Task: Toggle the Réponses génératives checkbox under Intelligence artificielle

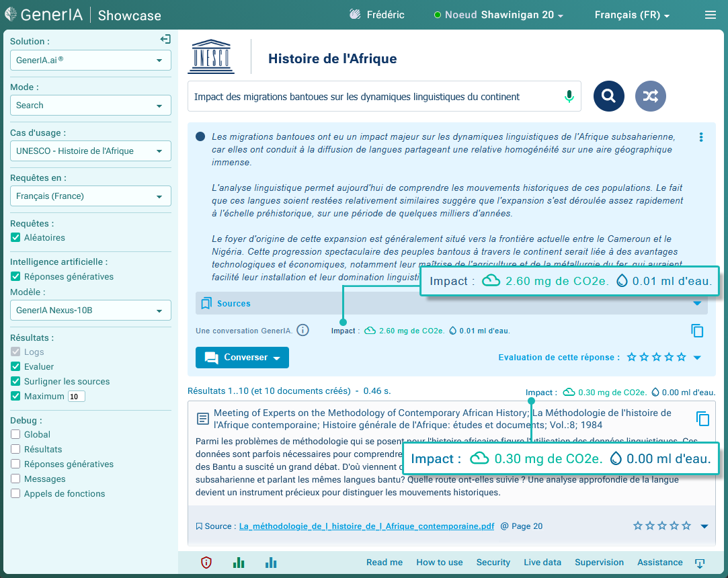Action: pyautogui.click(x=15, y=277)
